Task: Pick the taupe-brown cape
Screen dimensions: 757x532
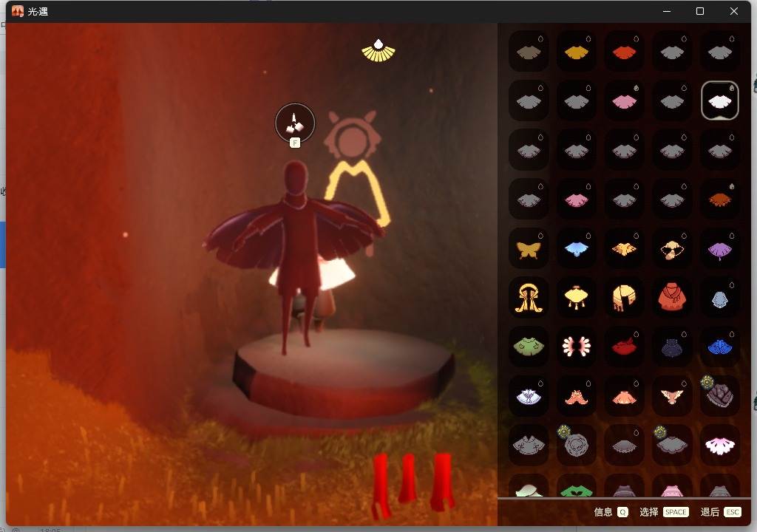Action: tap(529, 51)
